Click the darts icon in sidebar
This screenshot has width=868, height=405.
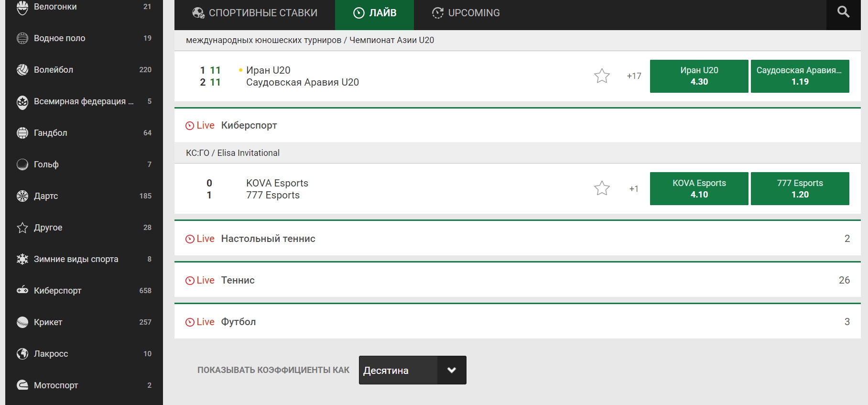coord(22,196)
